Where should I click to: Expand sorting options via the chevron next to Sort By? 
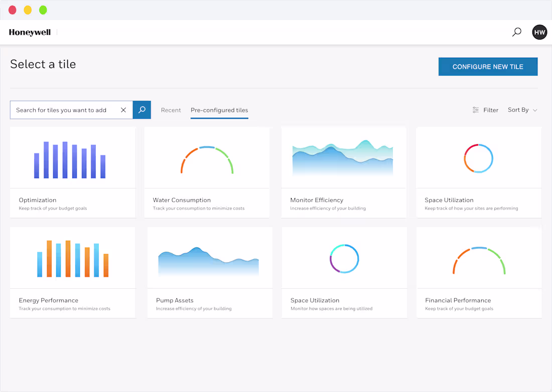534,110
